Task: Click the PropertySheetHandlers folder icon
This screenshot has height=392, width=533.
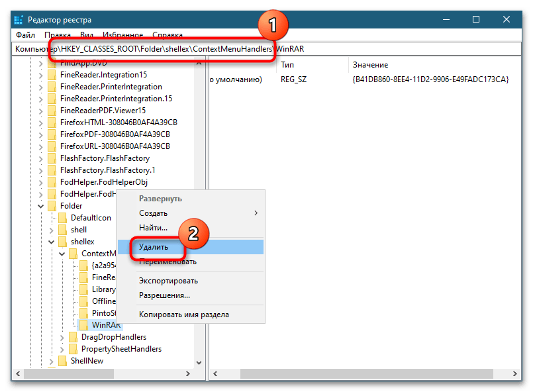Action: tap(73, 349)
